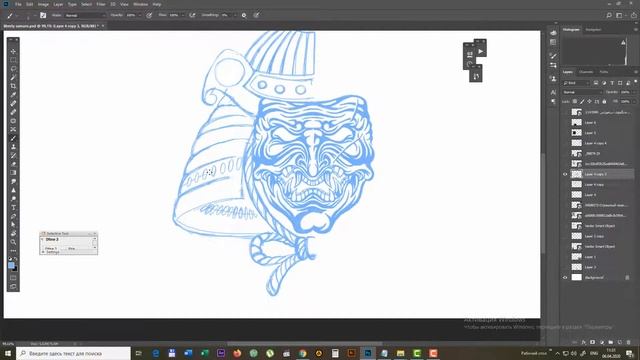The width and height of the screenshot is (640, 360).
Task: Enable airbrush-style build-up
Action: pyautogui.click(x=192, y=15)
